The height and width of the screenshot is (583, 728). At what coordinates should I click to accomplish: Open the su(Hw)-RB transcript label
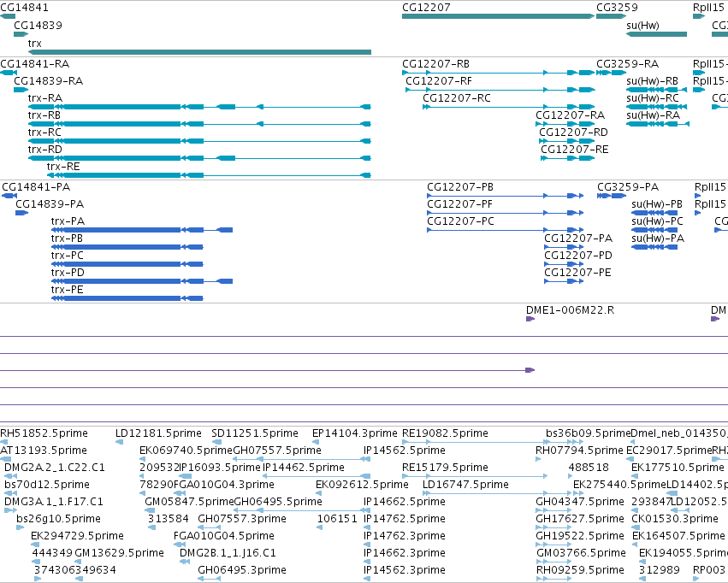click(653, 81)
